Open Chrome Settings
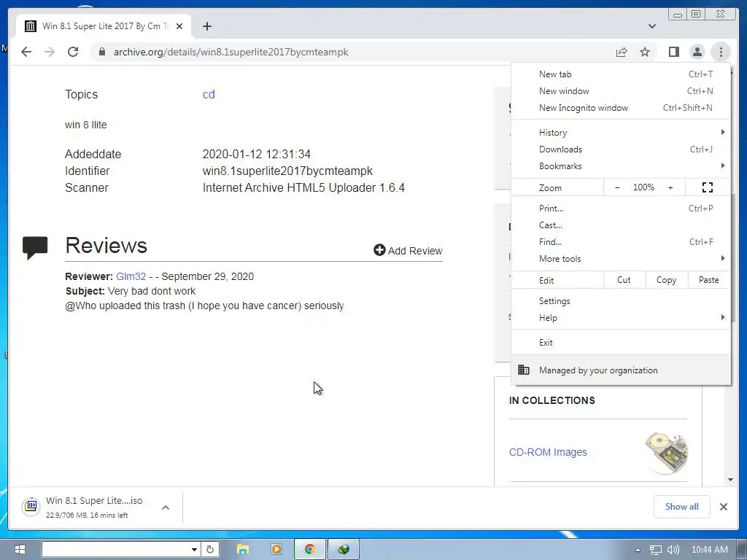Image resolution: width=747 pixels, height=560 pixels. click(x=621, y=301)
